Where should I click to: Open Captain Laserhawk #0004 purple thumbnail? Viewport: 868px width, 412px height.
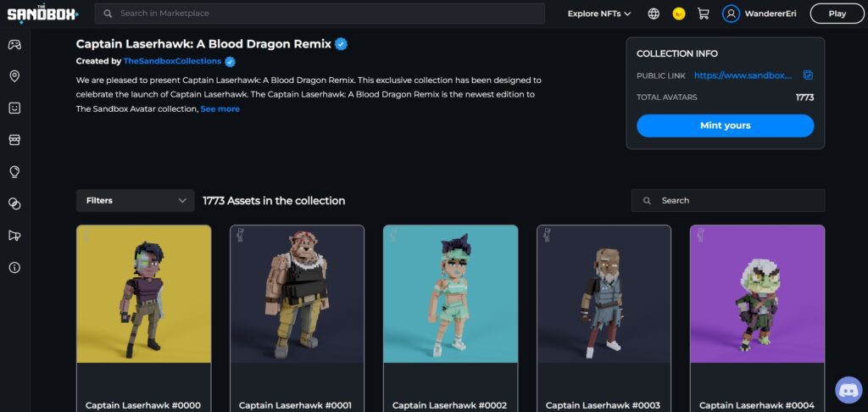(757, 294)
